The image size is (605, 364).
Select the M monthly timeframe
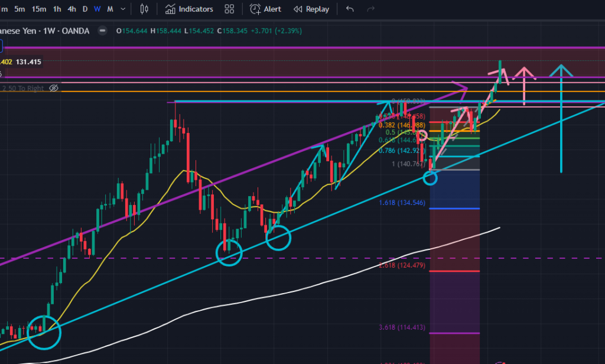tap(110, 9)
